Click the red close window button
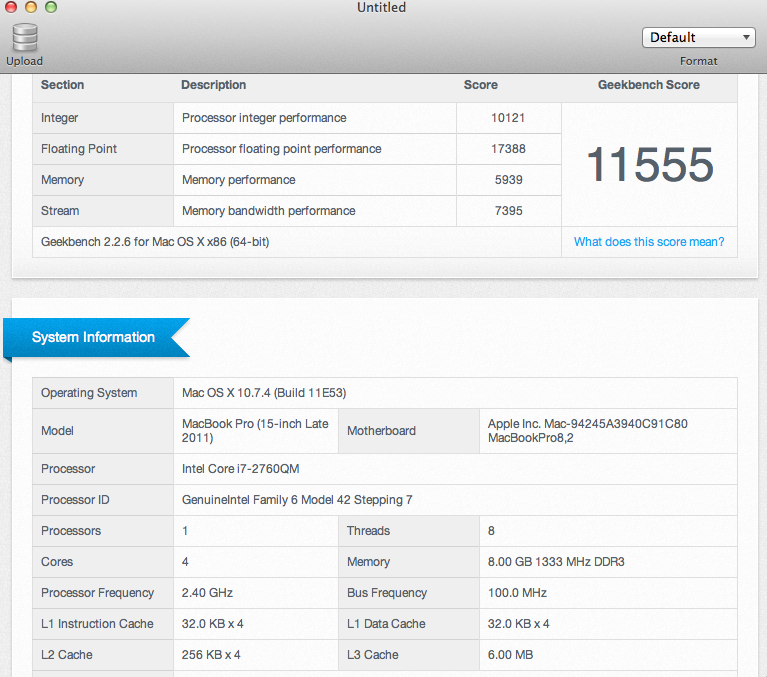This screenshot has width=767, height=677. point(11,7)
